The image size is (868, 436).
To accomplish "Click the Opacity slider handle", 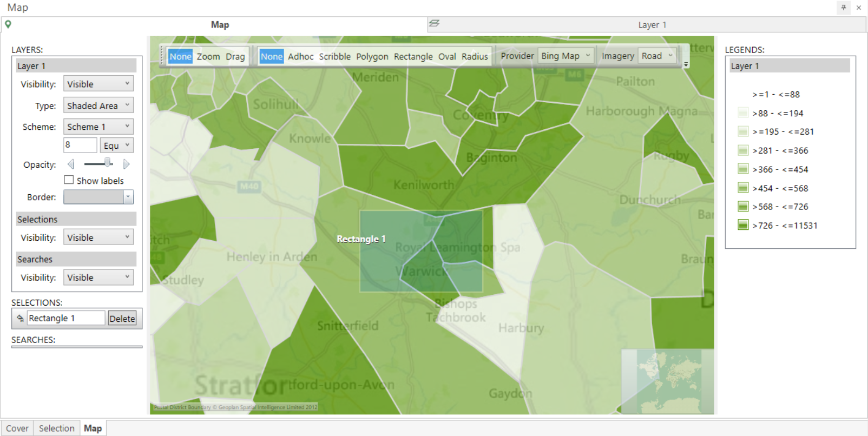I will [x=108, y=162].
